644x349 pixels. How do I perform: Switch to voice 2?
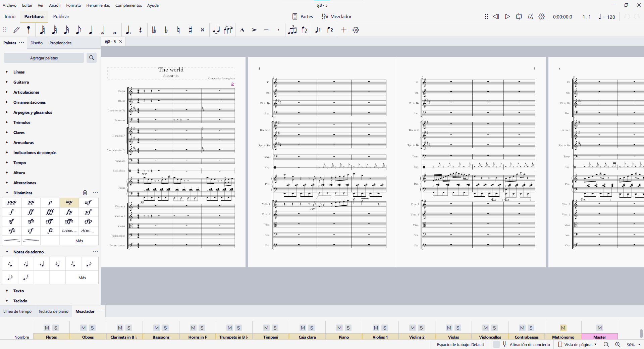tap(330, 30)
